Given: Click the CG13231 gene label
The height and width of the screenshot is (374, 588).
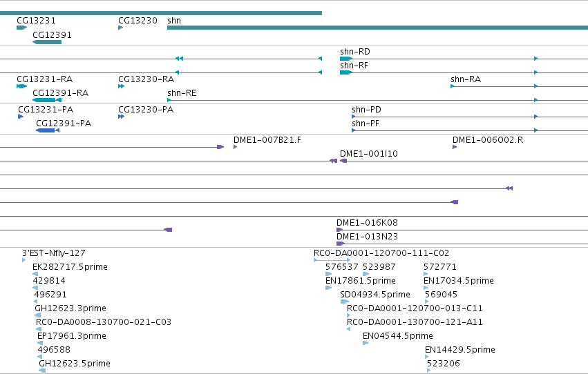Looking at the screenshot, I should [x=36, y=21].
